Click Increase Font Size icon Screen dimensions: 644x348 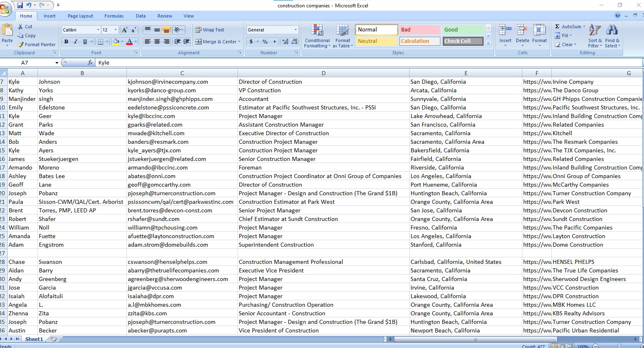(125, 30)
